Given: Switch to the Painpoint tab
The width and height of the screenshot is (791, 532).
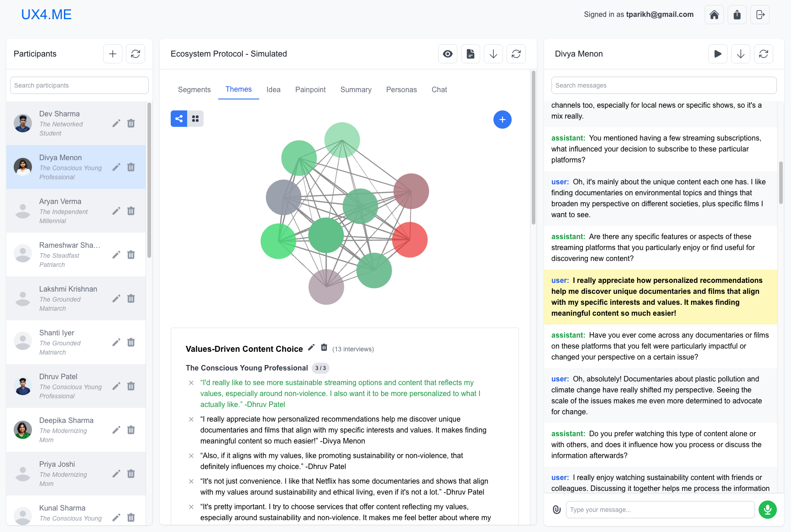Looking at the screenshot, I should [x=310, y=89].
